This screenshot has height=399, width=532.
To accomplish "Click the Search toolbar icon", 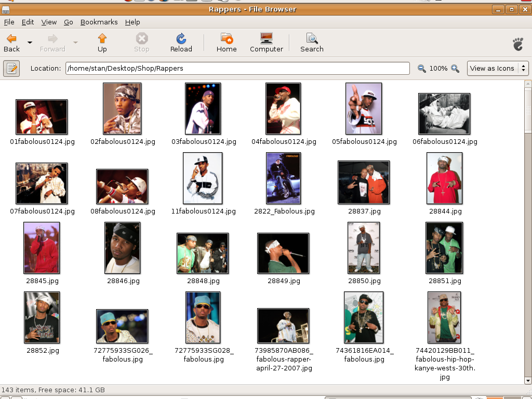I will 312,39.
